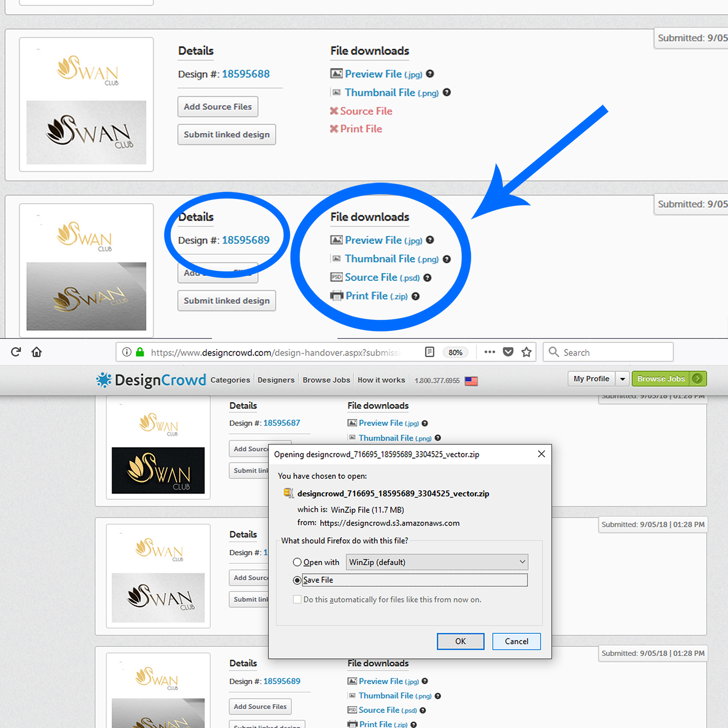Viewport: 728px width, 728px height.
Task: Expand the arrow next to My Profile
Action: click(622, 379)
